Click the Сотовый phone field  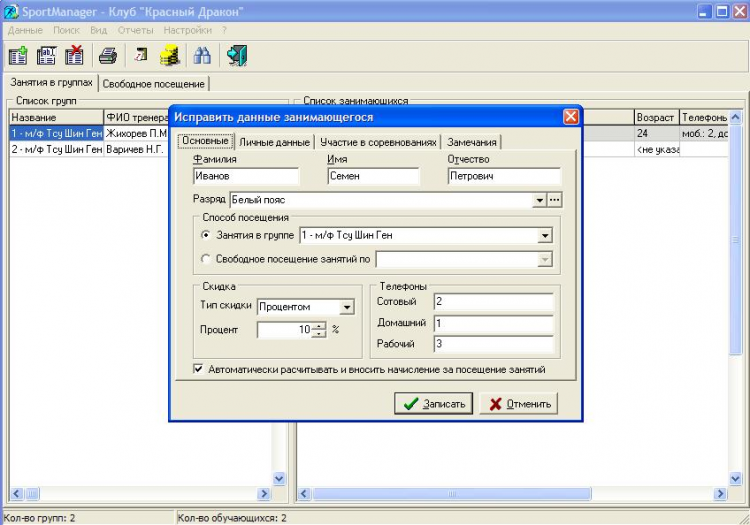494,301
